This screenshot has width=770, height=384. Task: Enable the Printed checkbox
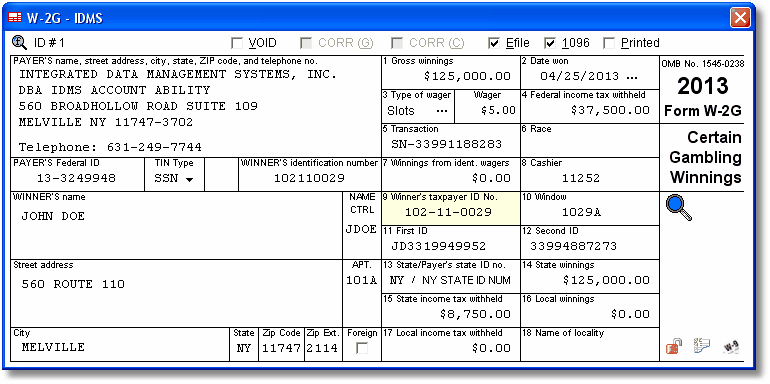point(609,44)
